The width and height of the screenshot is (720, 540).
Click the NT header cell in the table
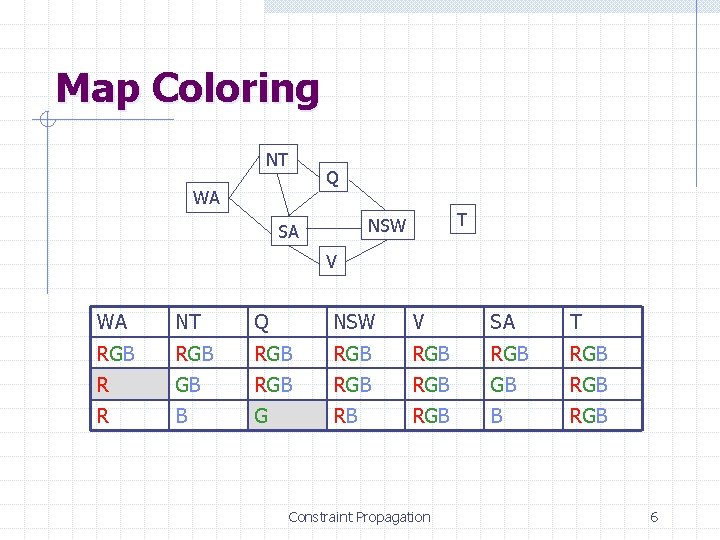point(208,322)
